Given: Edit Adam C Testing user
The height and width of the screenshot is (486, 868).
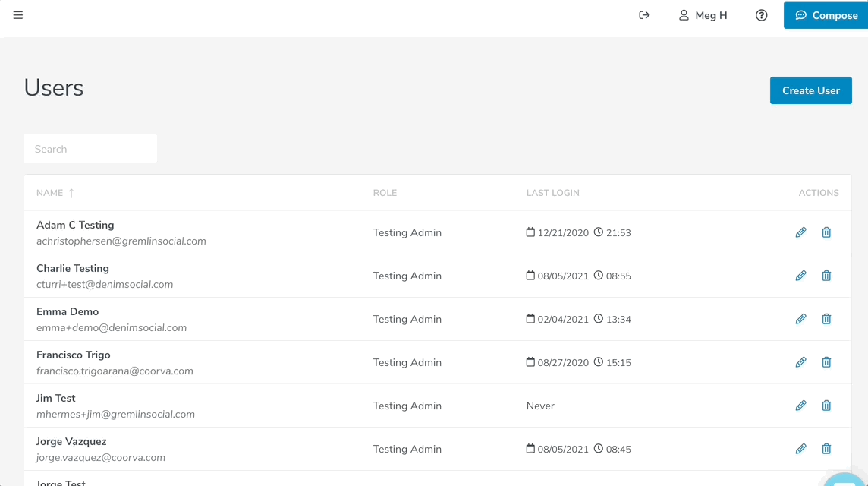Looking at the screenshot, I should pos(801,232).
